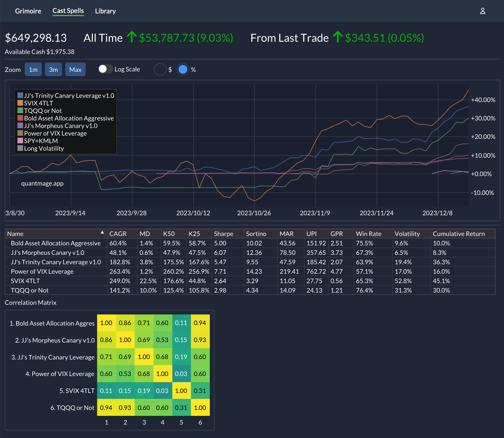Image resolution: width=504 pixels, height=438 pixels.
Task: Switch to the Library tab
Action: coord(105,11)
